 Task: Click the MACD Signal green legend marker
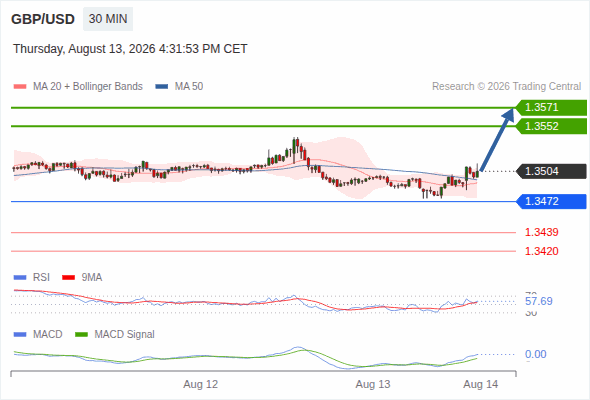81,334
